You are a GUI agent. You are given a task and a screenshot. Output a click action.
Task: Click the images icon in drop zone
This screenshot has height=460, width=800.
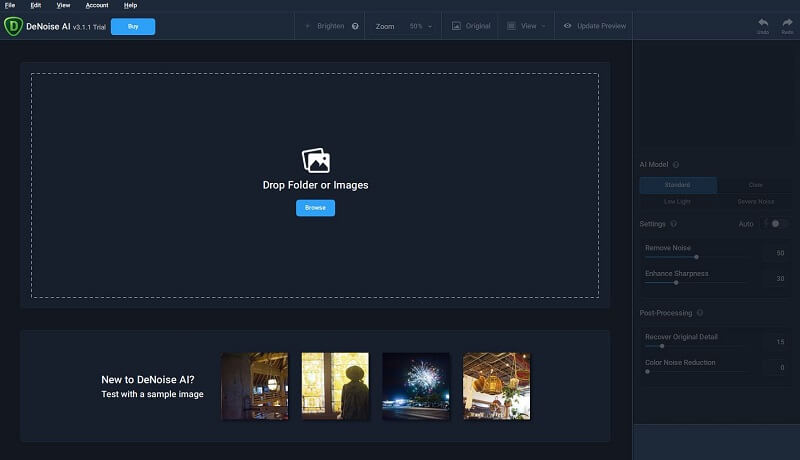pos(316,161)
